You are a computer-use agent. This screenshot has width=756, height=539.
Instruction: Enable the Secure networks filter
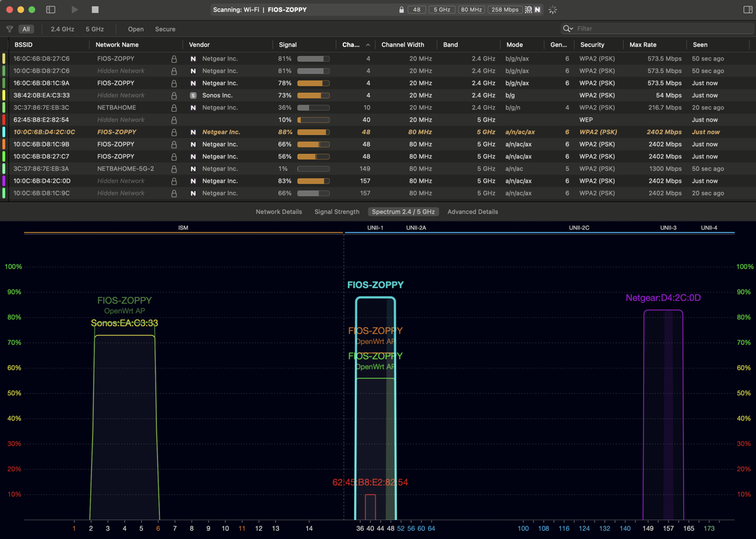click(165, 29)
